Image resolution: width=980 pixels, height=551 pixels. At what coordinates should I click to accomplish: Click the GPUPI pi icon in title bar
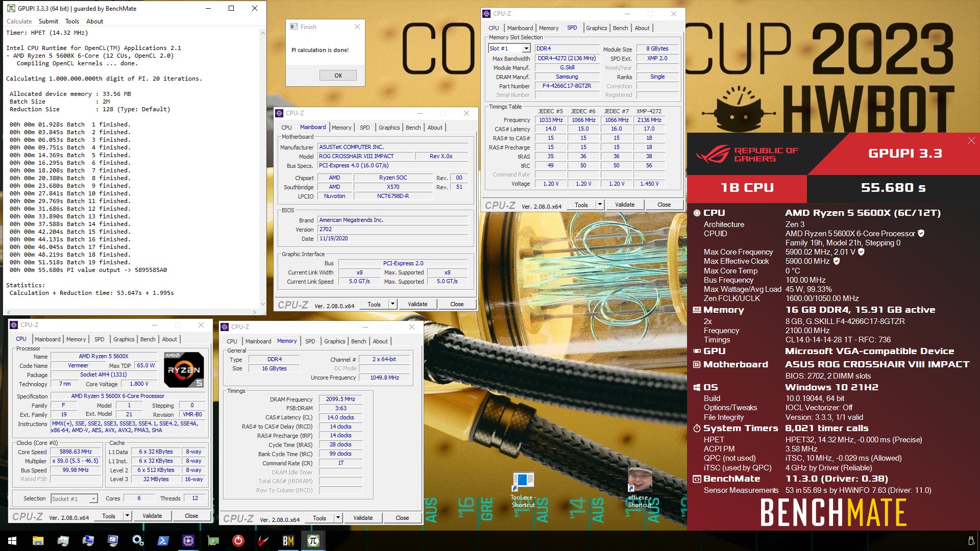[11, 8]
